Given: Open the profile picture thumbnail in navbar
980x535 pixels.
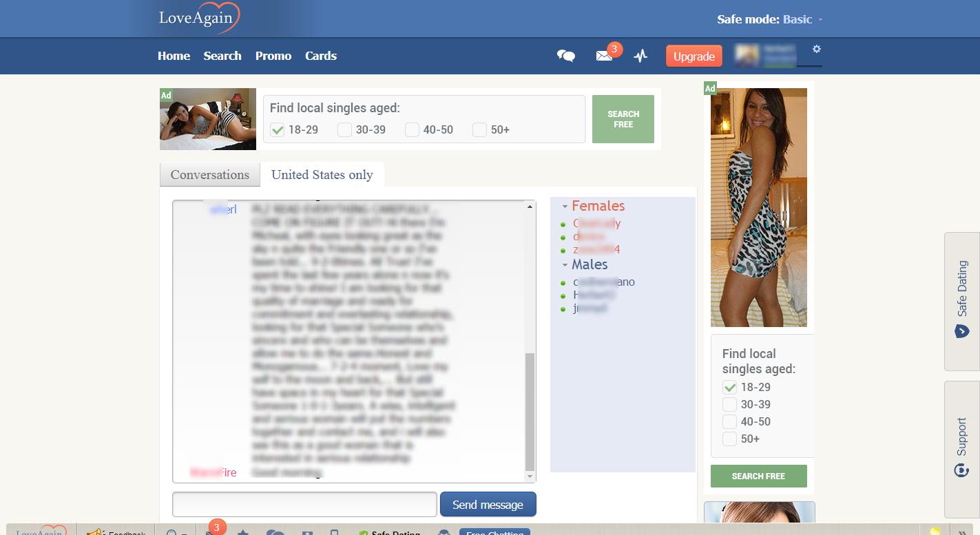Looking at the screenshot, I should [747, 56].
